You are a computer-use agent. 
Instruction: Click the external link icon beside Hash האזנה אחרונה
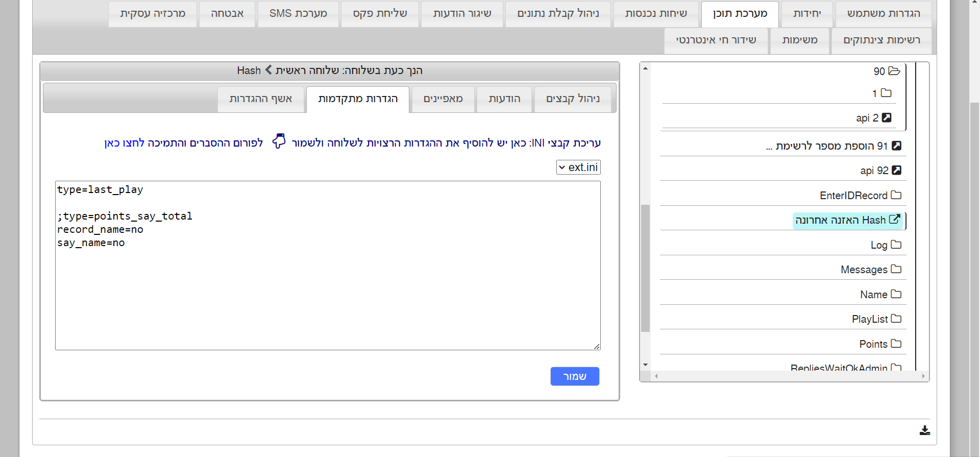click(894, 220)
